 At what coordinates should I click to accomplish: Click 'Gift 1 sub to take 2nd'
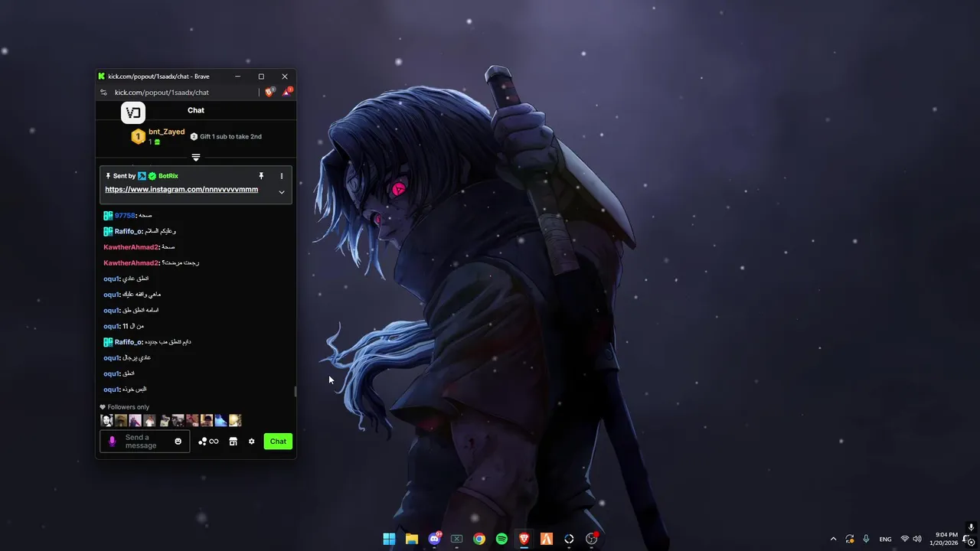[x=230, y=136]
